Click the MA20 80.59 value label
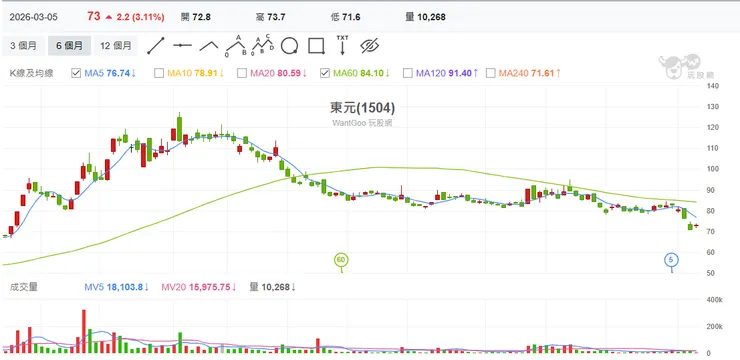 pos(279,73)
